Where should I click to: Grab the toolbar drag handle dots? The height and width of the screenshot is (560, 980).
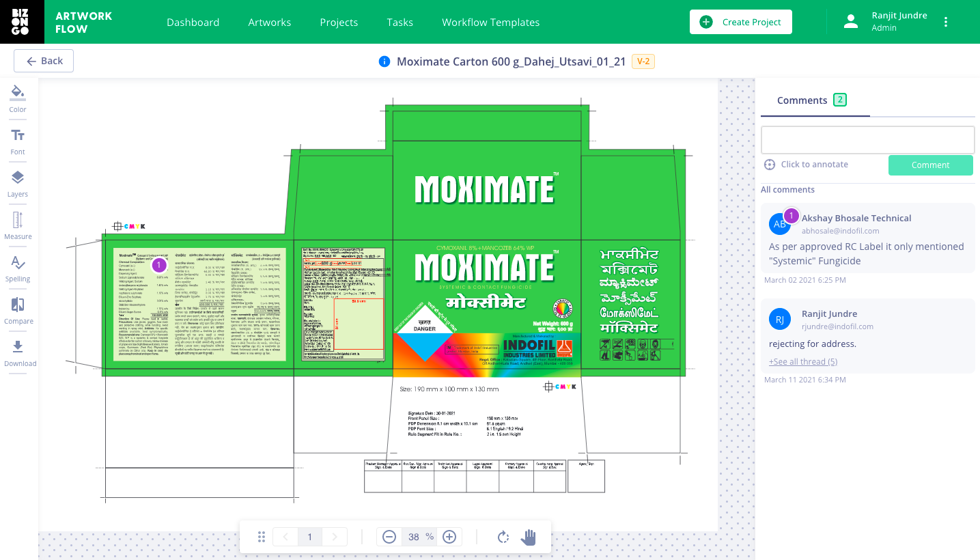click(262, 537)
